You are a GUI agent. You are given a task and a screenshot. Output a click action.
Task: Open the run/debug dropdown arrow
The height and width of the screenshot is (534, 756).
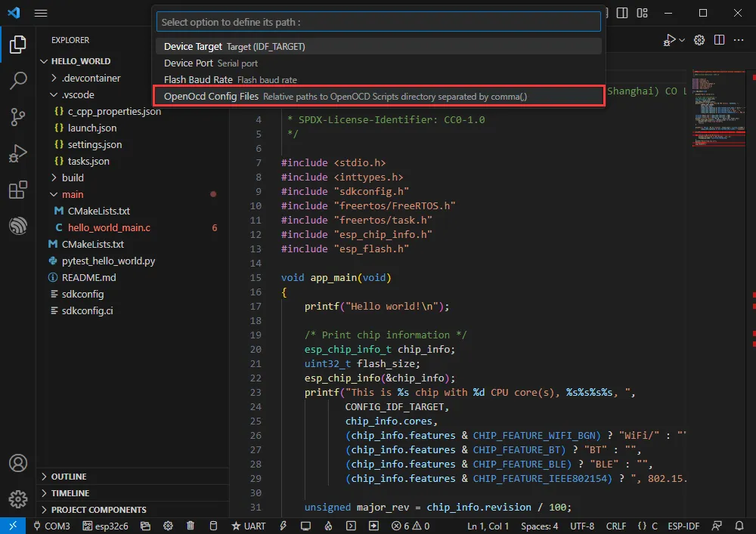click(x=682, y=40)
